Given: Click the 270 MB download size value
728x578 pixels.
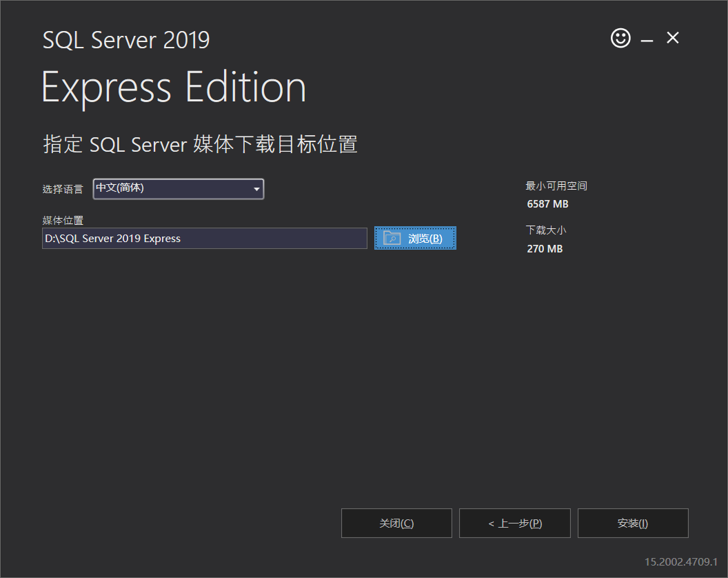Looking at the screenshot, I should coord(545,248).
